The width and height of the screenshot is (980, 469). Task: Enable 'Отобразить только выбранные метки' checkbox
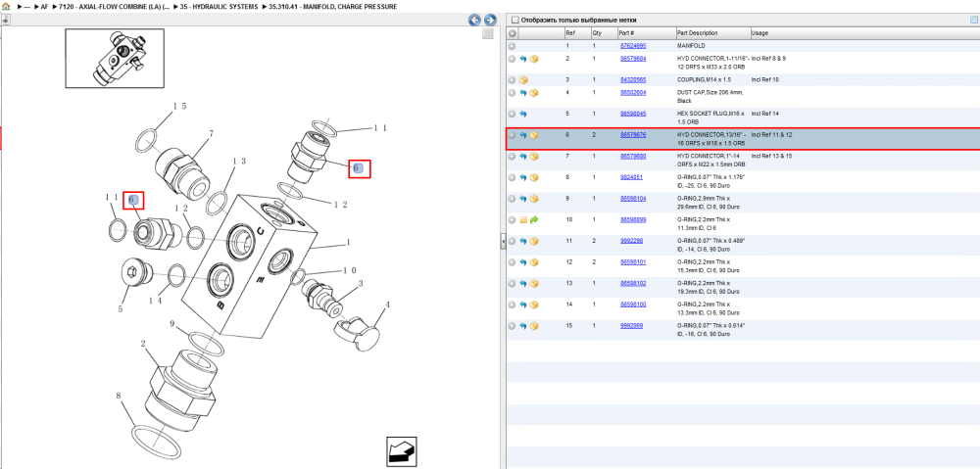click(515, 20)
